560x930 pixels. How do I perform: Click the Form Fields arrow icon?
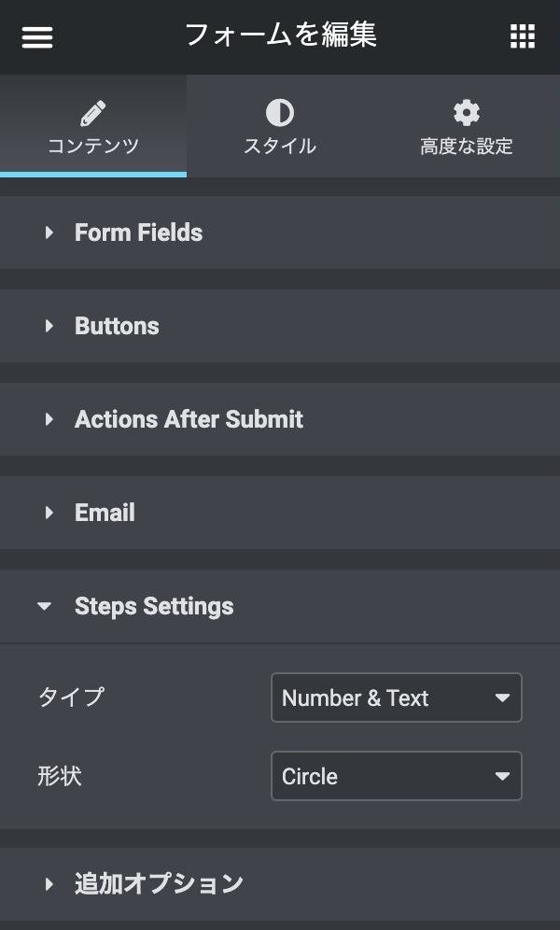[49, 232]
